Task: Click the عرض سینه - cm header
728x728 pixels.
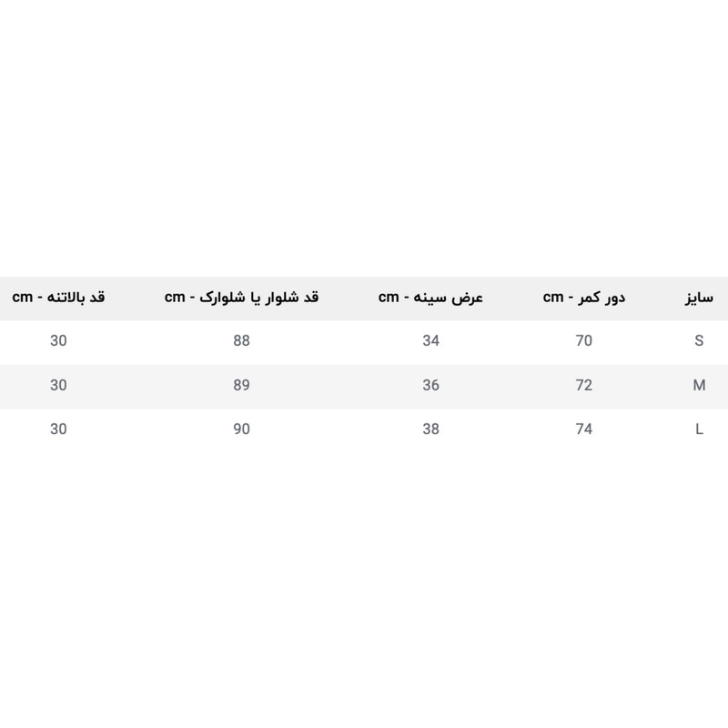Action: pyautogui.click(x=430, y=298)
